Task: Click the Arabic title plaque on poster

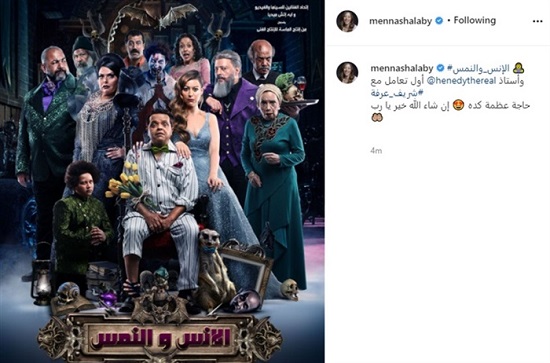Action: pos(160,337)
